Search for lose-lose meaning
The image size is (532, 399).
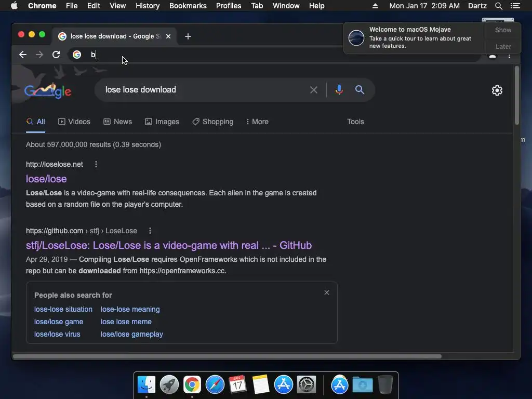(x=130, y=310)
